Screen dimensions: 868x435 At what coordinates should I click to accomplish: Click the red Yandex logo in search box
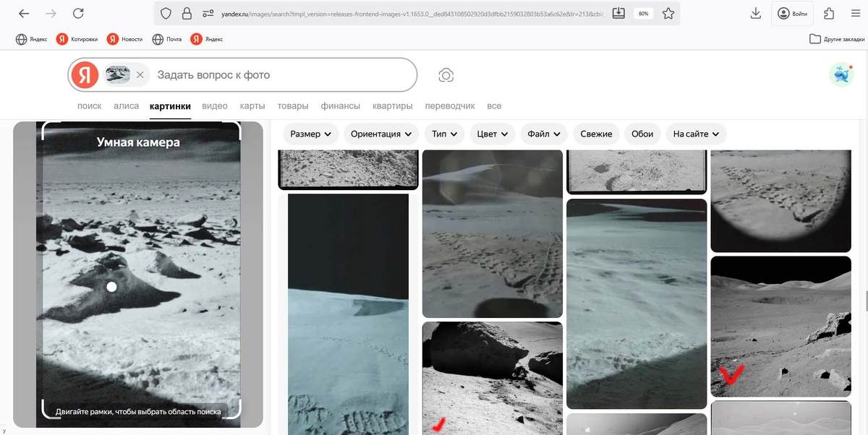(85, 74)
